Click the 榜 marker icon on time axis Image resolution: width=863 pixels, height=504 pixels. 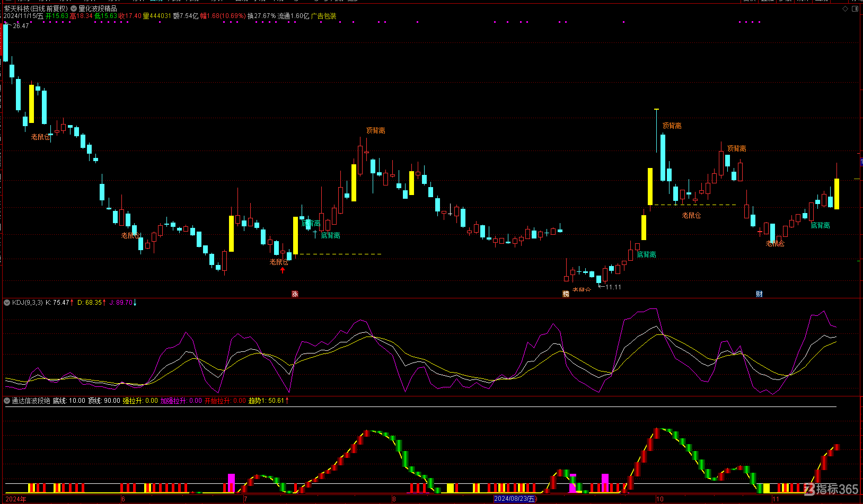566,294
